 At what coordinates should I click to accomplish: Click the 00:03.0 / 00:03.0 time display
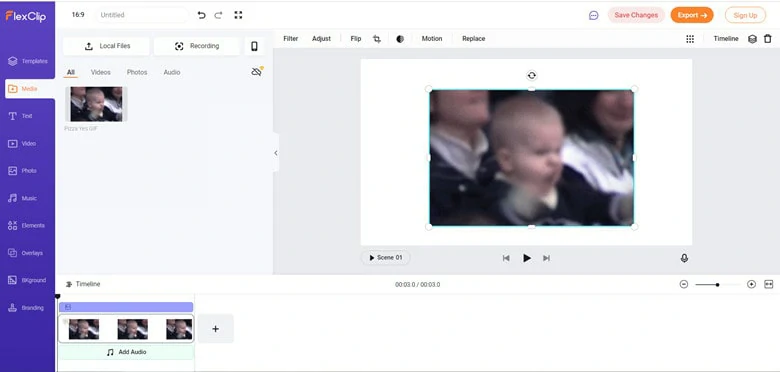click(x=417, y=284)
